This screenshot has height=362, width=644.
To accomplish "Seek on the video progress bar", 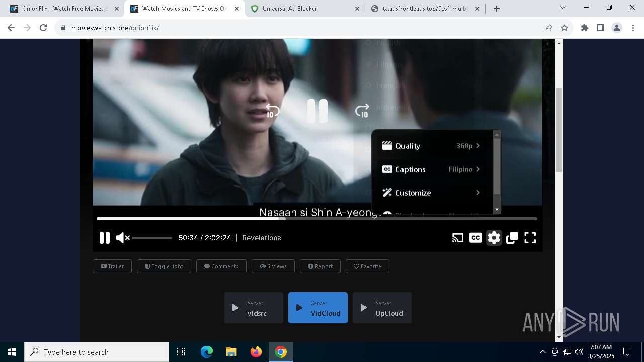I will click(317, 219).
